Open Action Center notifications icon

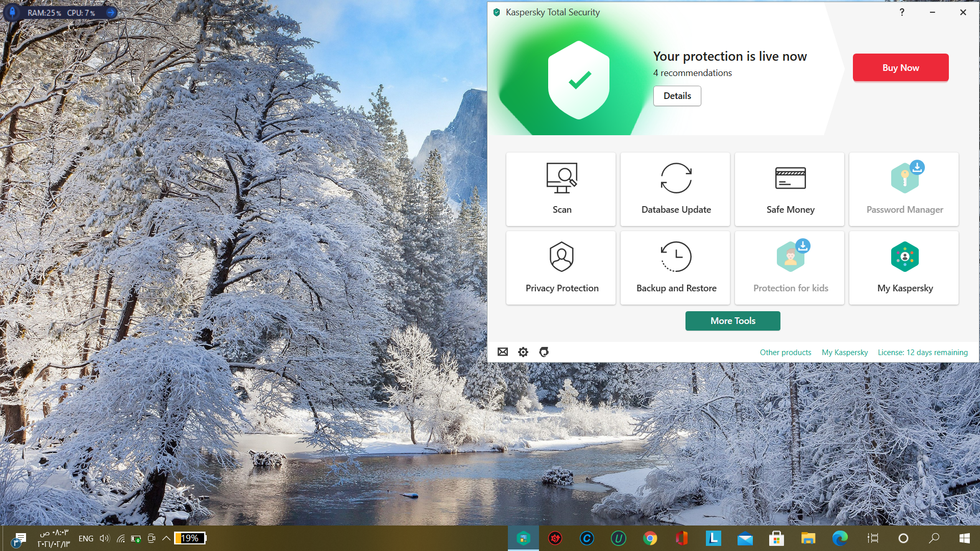(19, 539)
